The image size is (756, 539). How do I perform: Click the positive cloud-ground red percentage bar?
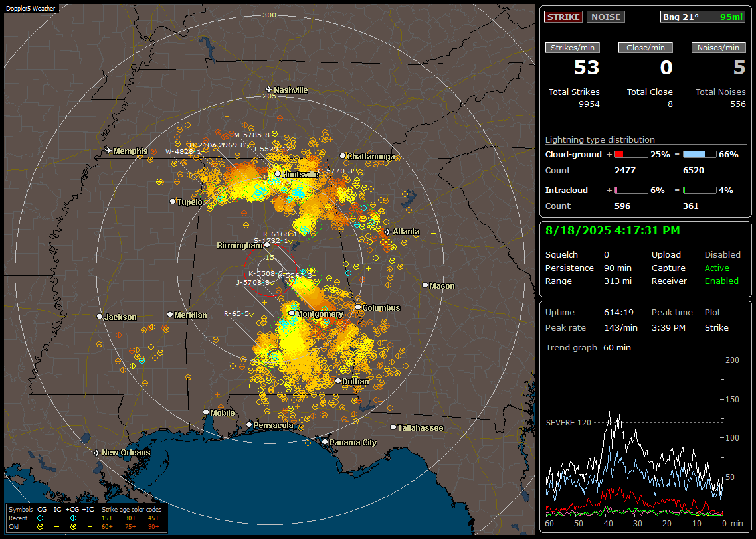tap(631, 155)
